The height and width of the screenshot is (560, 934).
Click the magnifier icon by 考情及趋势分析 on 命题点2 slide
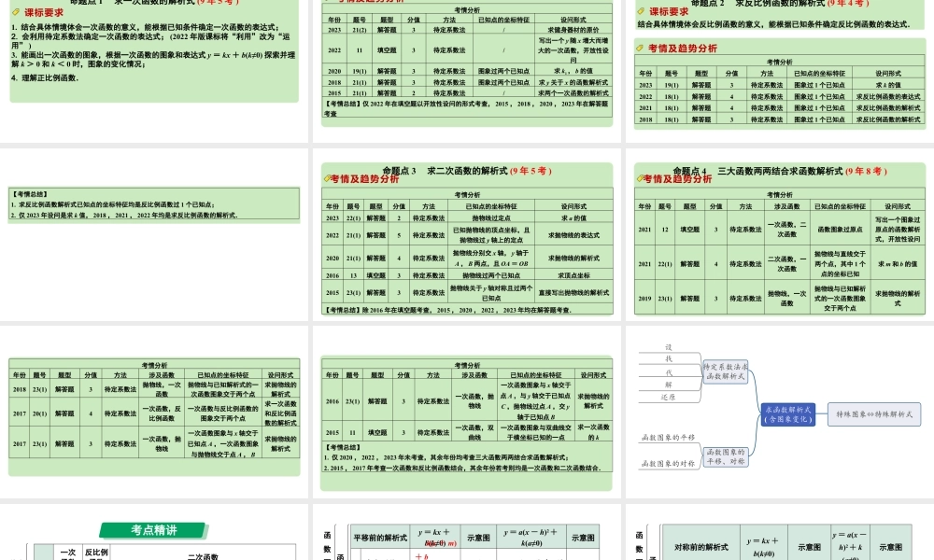pyautogui.click(x=637, y=47)
